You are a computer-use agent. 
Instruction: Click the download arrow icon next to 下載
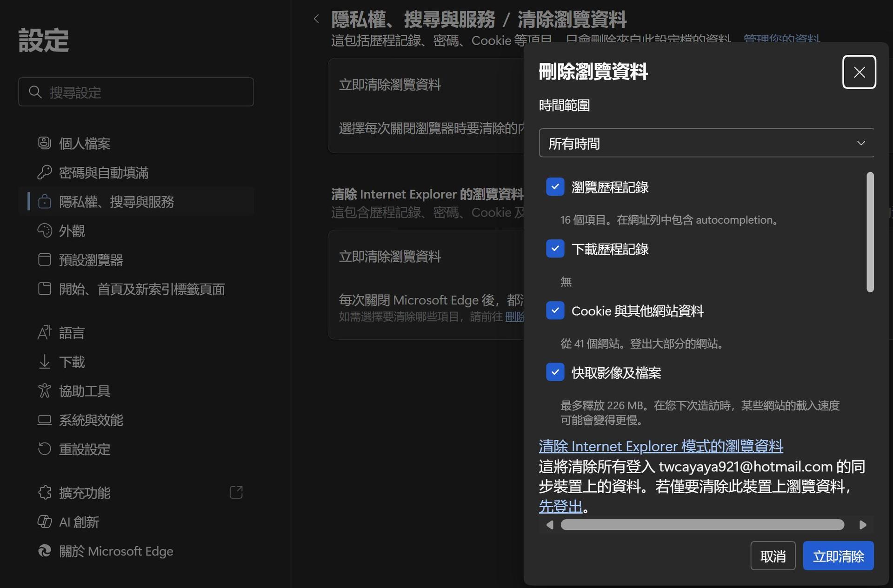[44, 362]
